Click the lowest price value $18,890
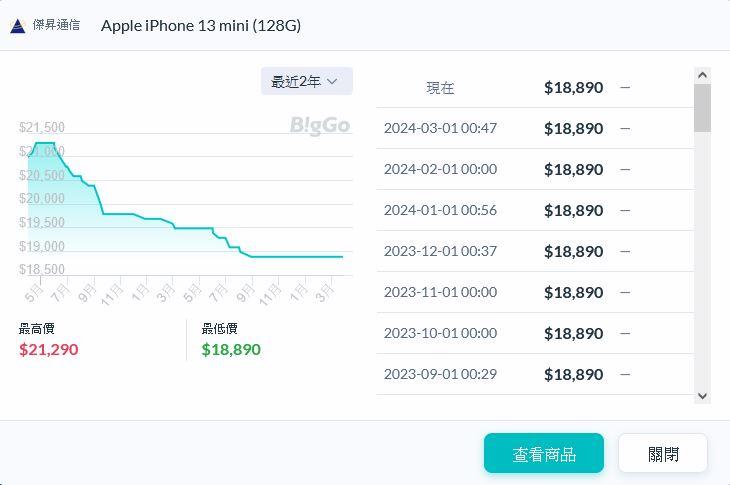This screenshot has width=730, height=485. pyautogui.click(x=231, y=349)
